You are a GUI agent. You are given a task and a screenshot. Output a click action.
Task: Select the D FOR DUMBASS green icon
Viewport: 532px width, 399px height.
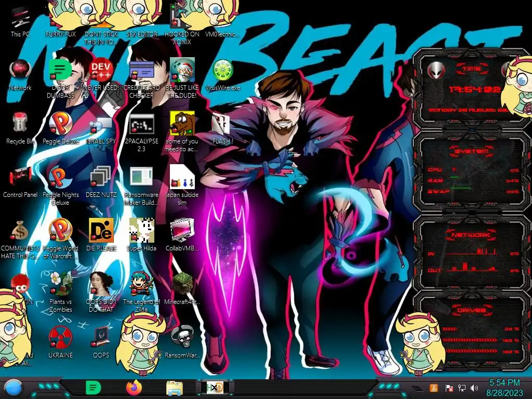coord(60,79)
